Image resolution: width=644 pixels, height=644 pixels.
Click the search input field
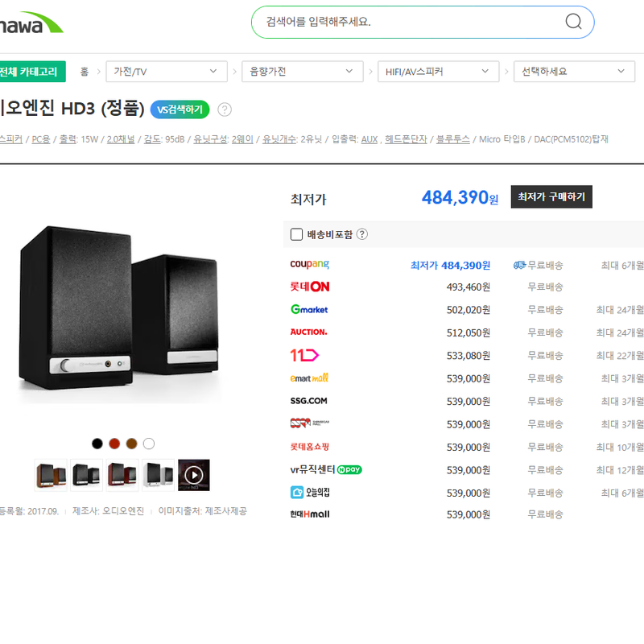[411, 22]
